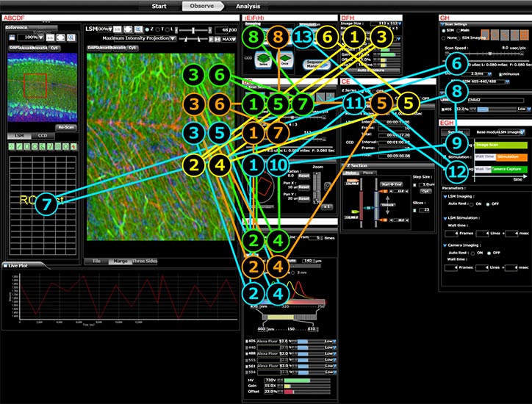
Task: Click Reset button for Pan Y
Action: pyautogui.click(x=303, y=198)
